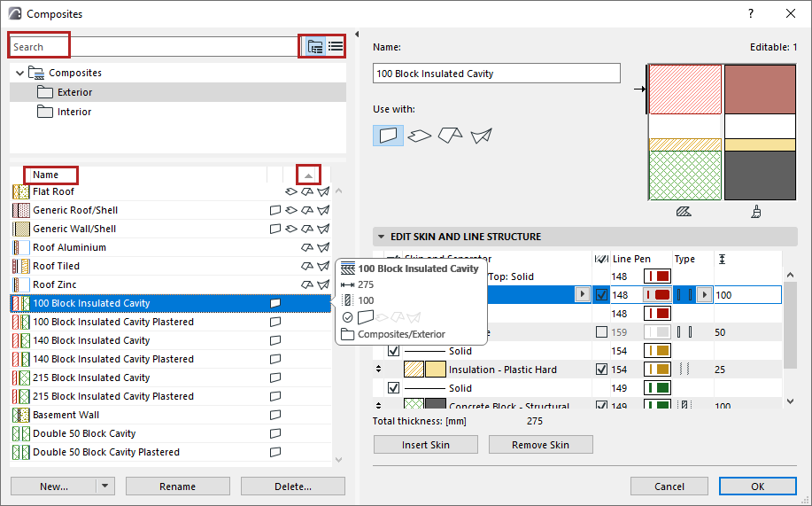
Task: Toggle Use with Slab
Action: [x=419, y=136]
